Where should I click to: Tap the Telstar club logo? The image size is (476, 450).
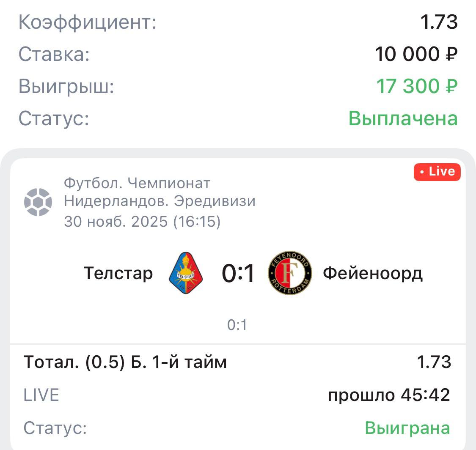[x=186, y=273]
